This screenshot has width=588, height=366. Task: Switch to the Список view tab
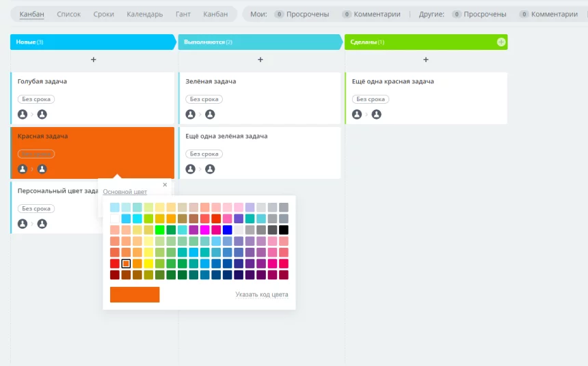tap(68, 14)
